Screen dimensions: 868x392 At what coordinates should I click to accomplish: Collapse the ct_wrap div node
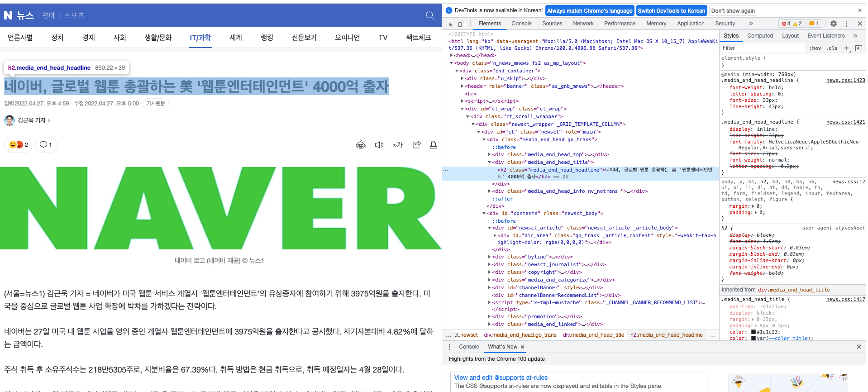coord(462,109)
